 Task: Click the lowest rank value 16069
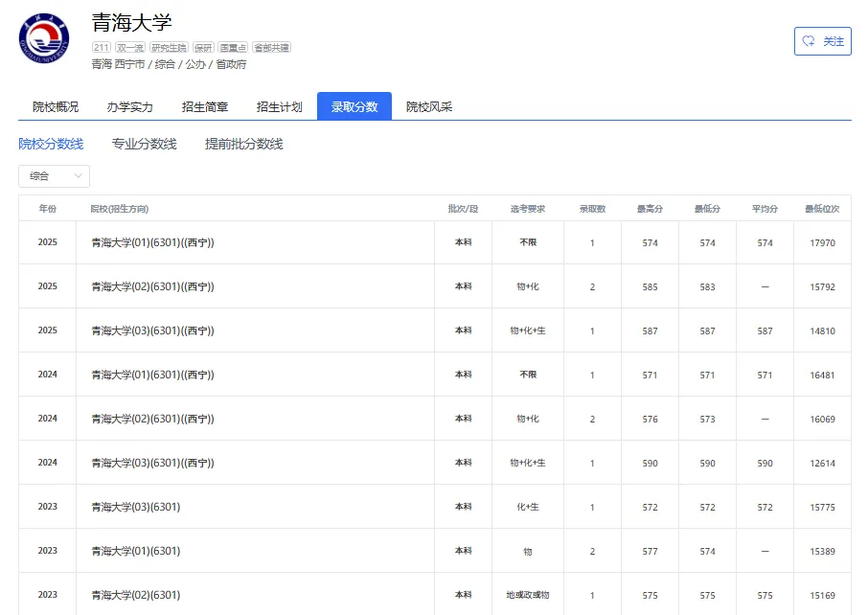[823, 420]
